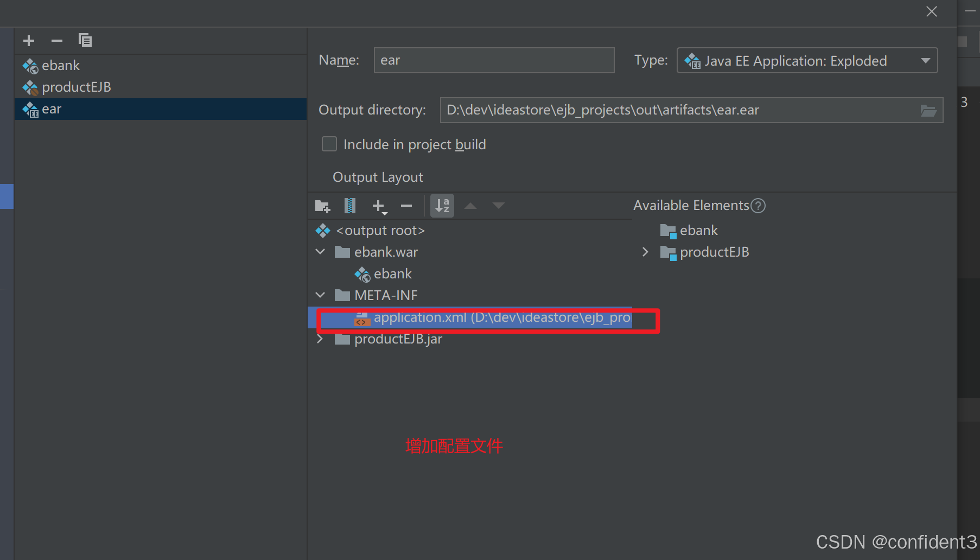The image size is (980, 560).
Task: Create a new directory in the output layout
Action: tap(322, 206)
